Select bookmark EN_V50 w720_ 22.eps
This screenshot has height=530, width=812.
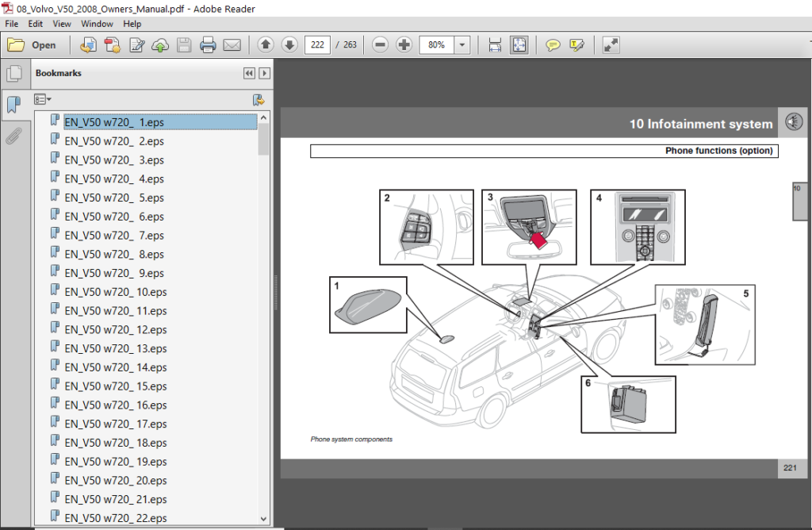[x=116, y=517]
